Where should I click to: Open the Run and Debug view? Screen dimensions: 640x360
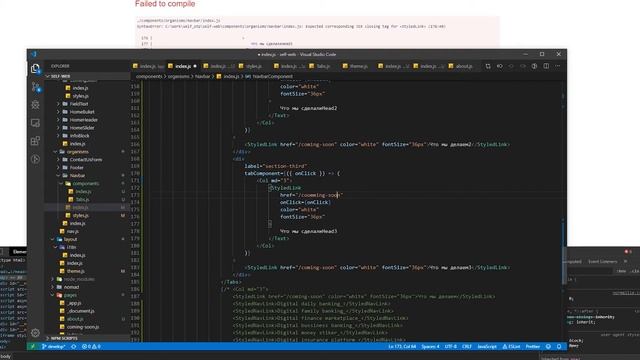(x=36, y=105)
